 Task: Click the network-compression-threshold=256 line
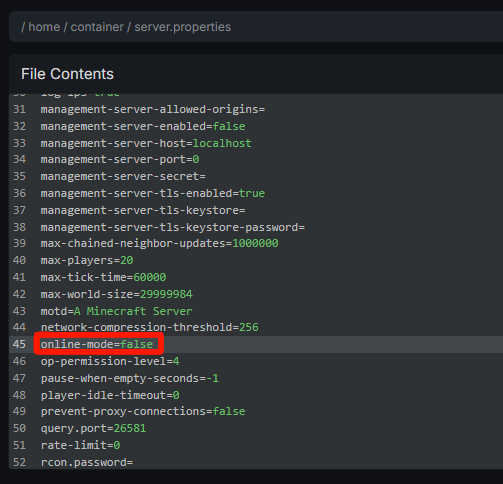point(149,327)
